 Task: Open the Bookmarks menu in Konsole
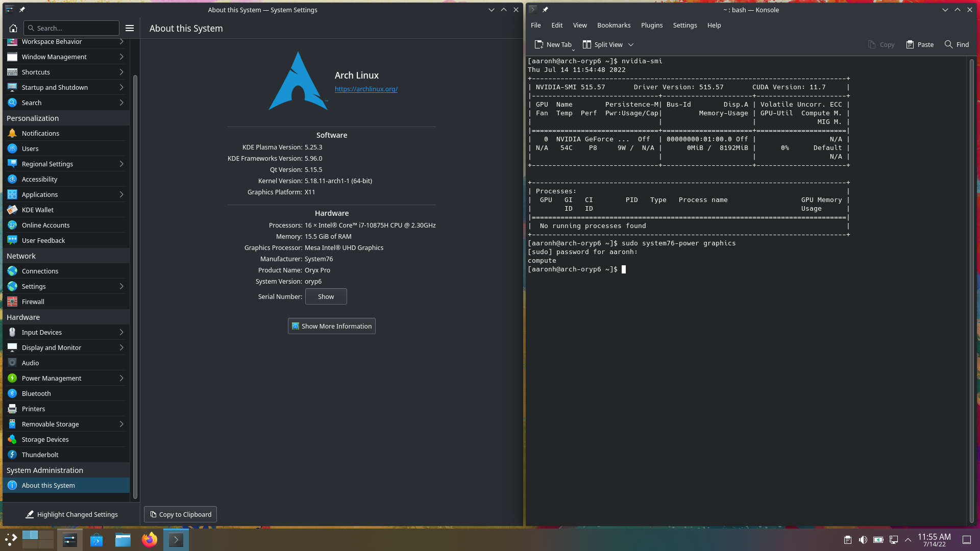614,25
